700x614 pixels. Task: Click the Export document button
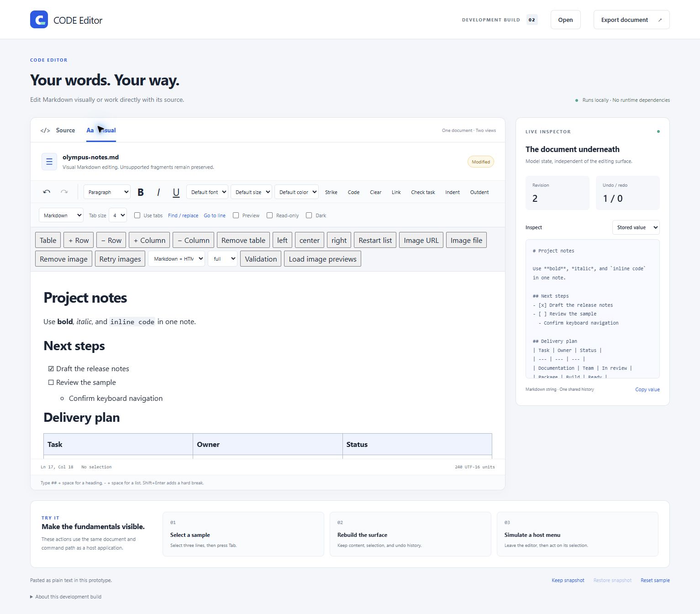(632, 20)
